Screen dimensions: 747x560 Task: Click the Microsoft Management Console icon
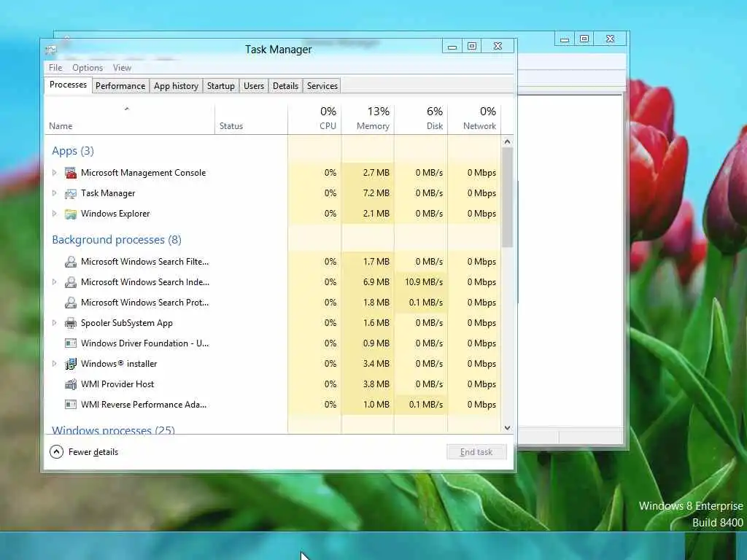pyautogui.click(x=71, y=173)
